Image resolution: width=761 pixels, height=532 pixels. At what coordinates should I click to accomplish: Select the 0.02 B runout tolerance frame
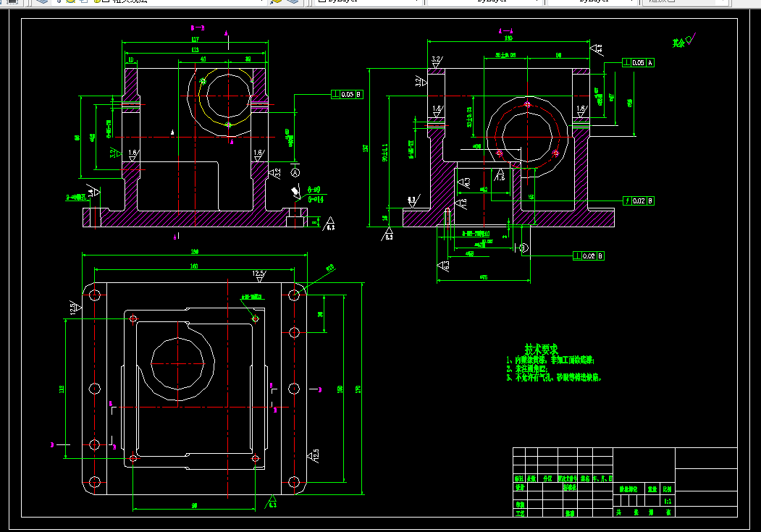pos(639,200)
